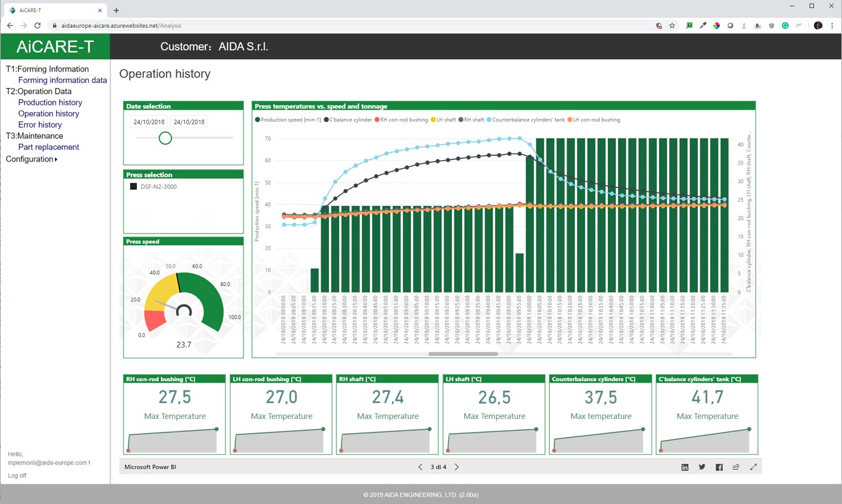Click the 3 di 4 page indicator

click(x=438, y=467)
